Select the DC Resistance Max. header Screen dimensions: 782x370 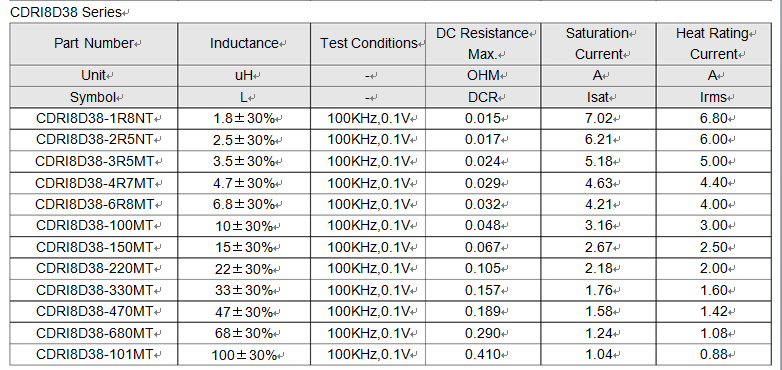click(x=483, y=43)
